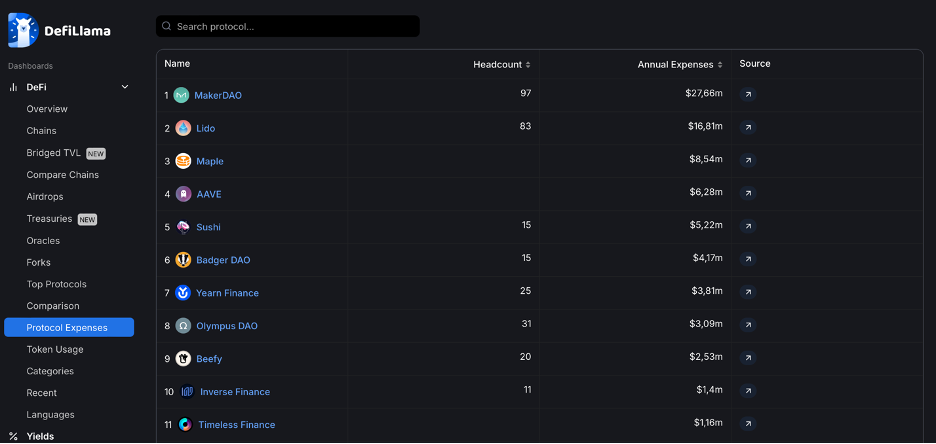
Task: Click the Source column header
Action: pos(755,64)
